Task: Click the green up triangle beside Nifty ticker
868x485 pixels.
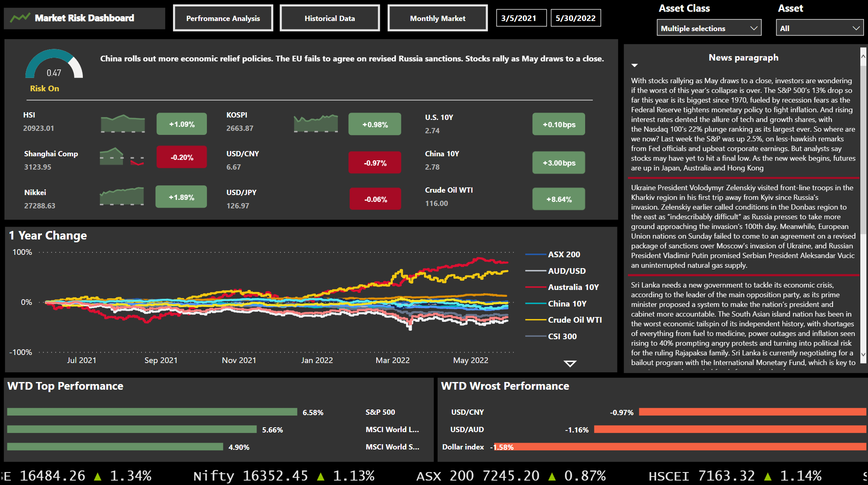Action: click(319, 476)
